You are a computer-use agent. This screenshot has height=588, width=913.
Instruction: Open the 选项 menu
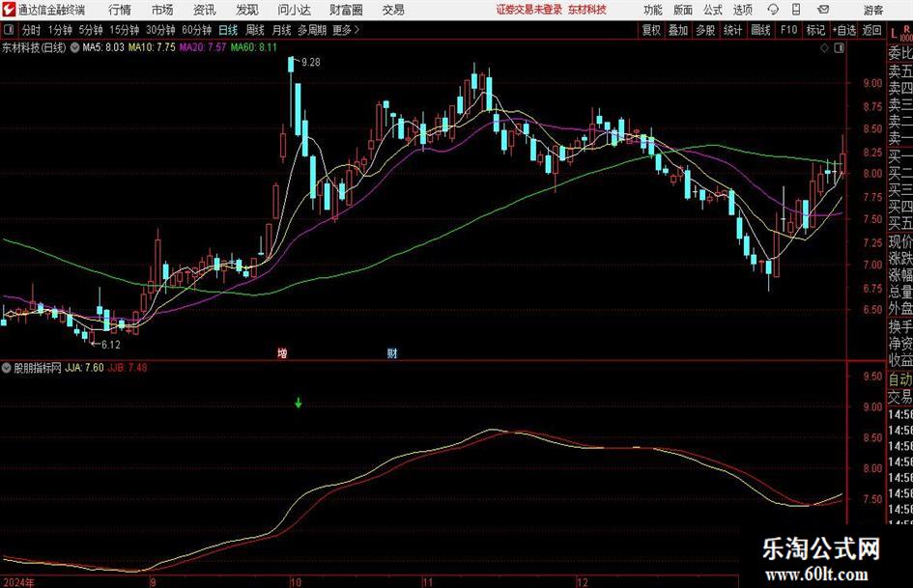point(743,10)
